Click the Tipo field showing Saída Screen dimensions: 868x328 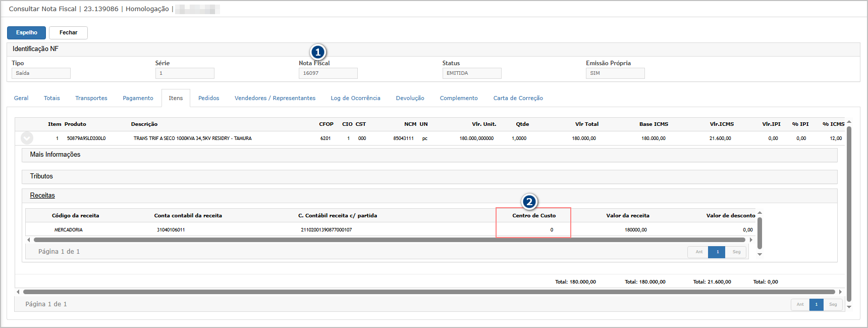41,73
